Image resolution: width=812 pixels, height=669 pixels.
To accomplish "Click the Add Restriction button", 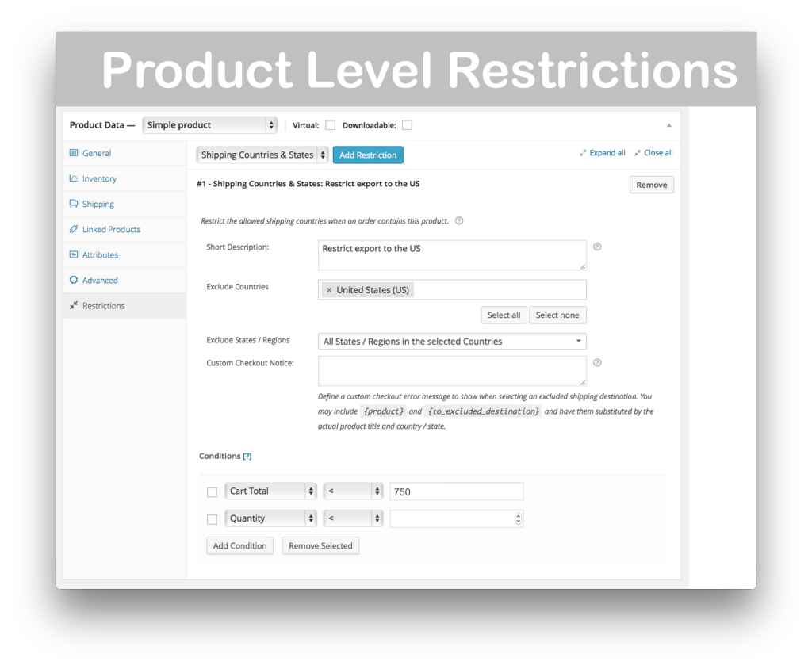I will click(368, 155).
